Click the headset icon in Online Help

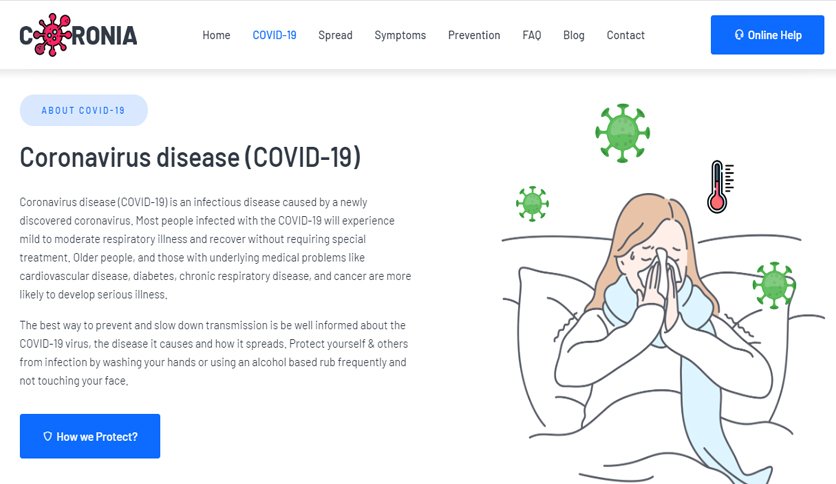[x=739, y=35]
